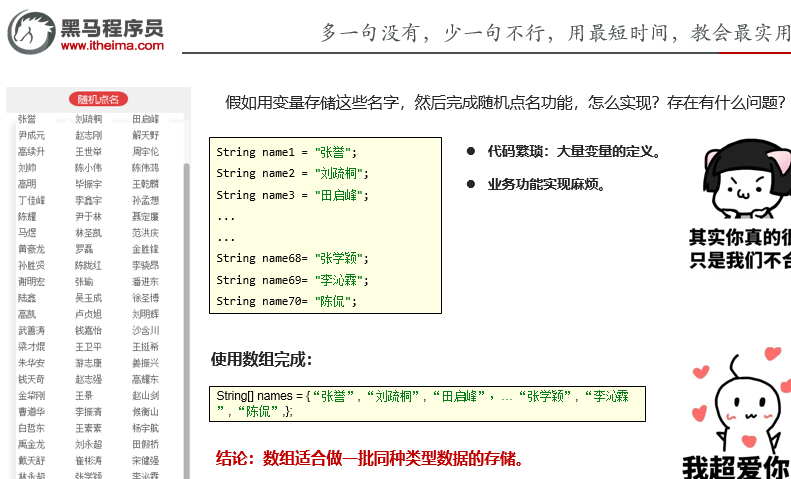
Task: Select 陆鑫 in the name list
Action: 27,298
